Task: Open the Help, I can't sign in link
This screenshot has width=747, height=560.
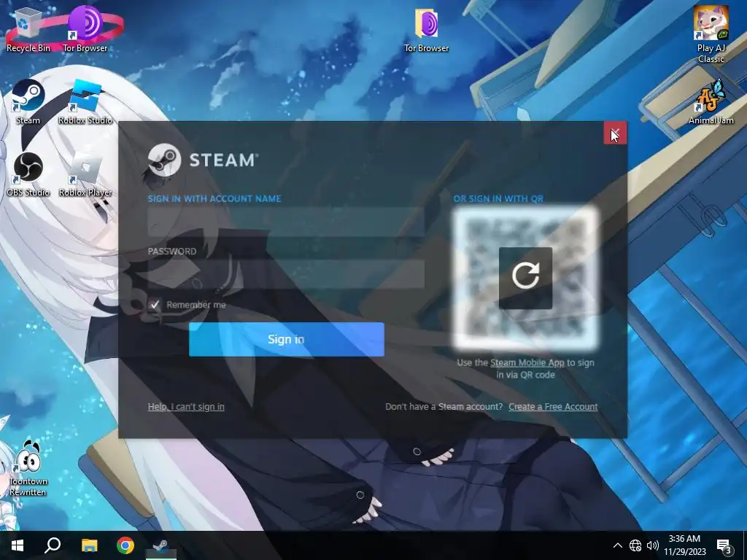Action: click(x=186, y=407)
